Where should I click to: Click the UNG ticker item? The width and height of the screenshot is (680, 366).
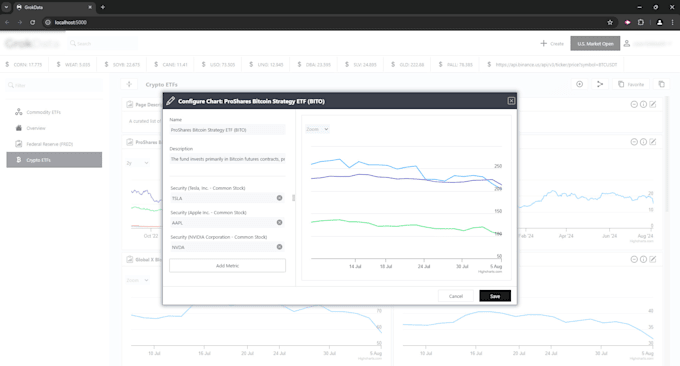(x=266, y=64)
